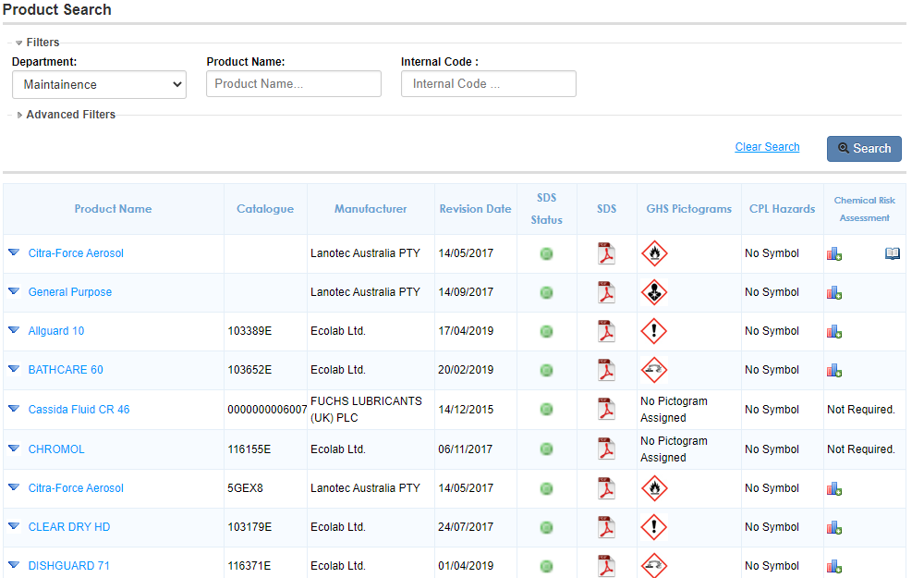The width and height of the screenshot is (924, 578).
Task: Click the book icon in first Citra-Force row
Action: tap(892, 253)
